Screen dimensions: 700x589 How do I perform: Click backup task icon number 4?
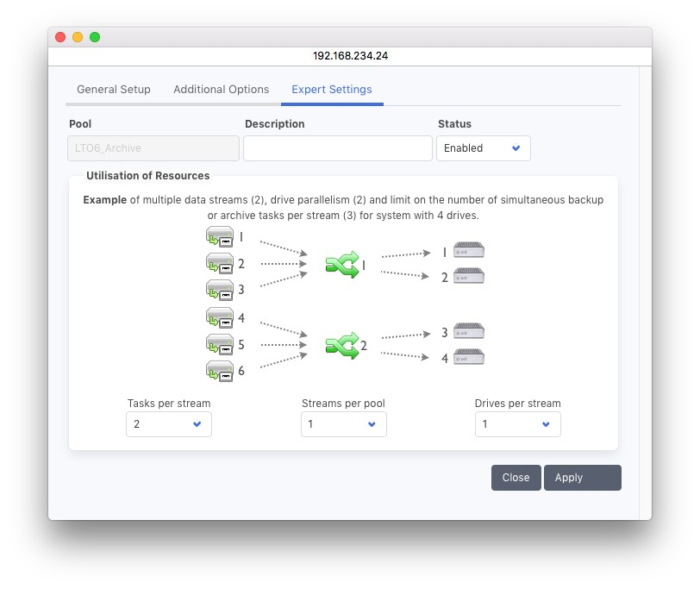219,317
